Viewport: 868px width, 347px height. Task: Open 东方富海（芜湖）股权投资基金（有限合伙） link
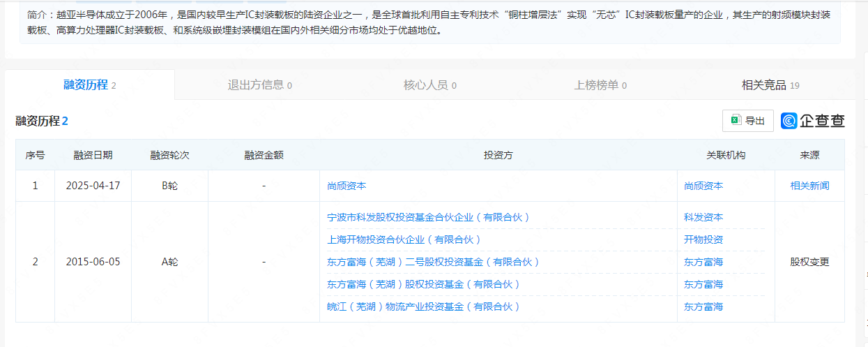[424, 284]
